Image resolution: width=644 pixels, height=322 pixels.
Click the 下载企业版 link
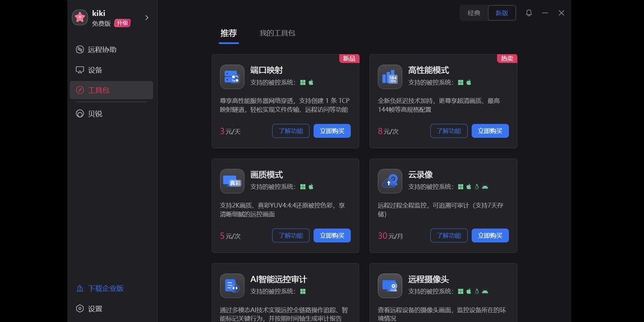point(99,288)
